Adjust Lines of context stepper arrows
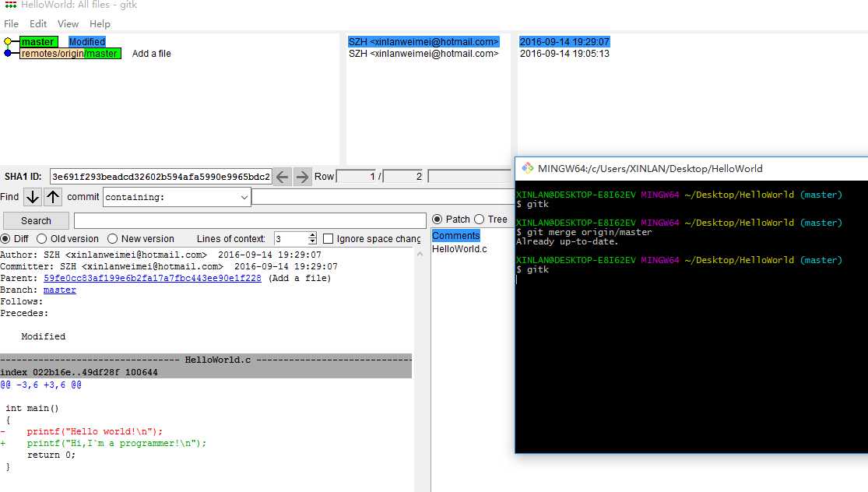 (x=312, y=238)
